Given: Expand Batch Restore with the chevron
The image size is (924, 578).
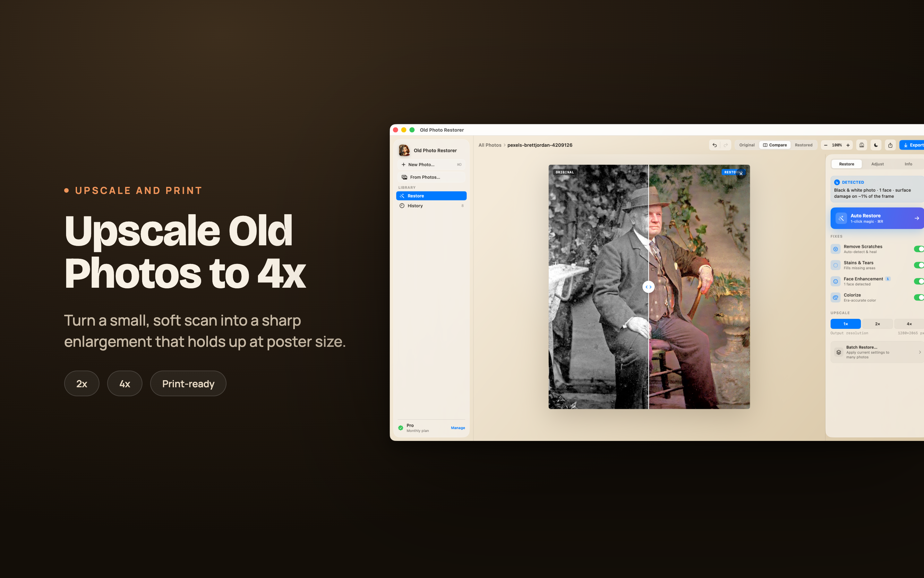Looking at the screenshot, I should tap(920, 352).
